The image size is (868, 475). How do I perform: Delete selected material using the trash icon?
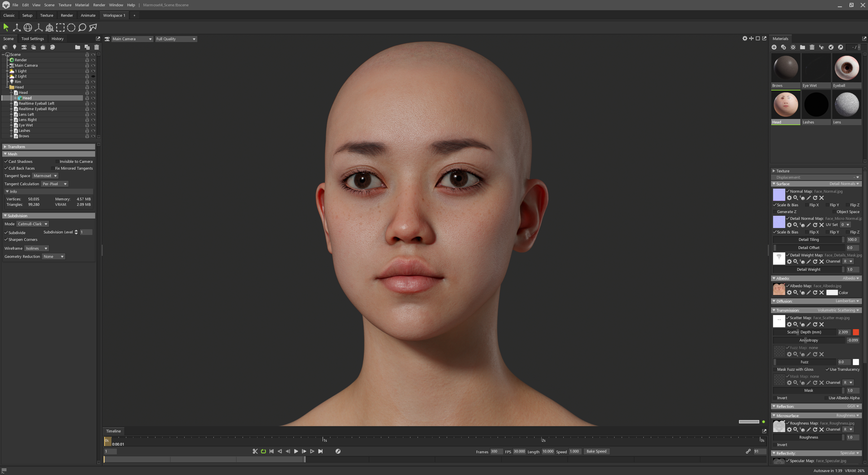(x=812, y=47)
